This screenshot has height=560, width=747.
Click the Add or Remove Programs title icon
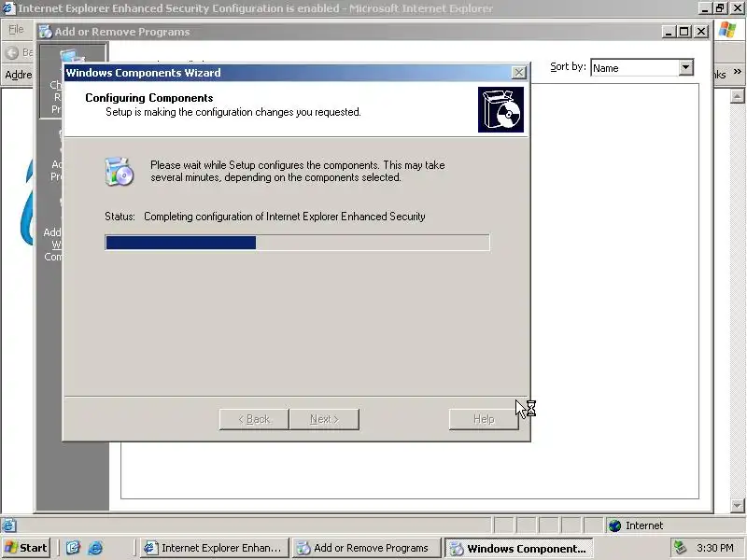[x=46, y=32]
